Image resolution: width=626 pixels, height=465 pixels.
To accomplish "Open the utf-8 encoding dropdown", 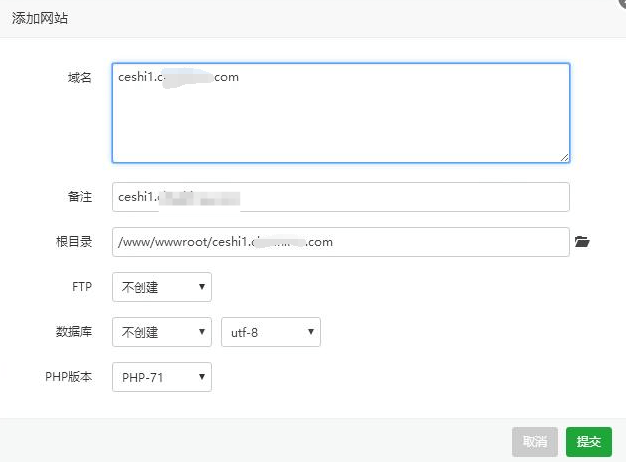I will point(270,332).
